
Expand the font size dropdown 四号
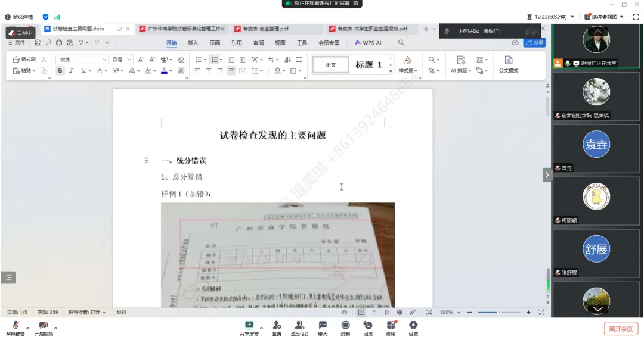[122, 60]
